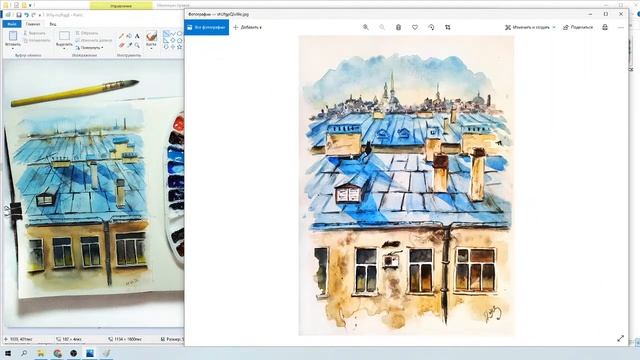This screenshot has width=640, height=360.
Task: Click the Share button in Photos
Action: [578, 27]
